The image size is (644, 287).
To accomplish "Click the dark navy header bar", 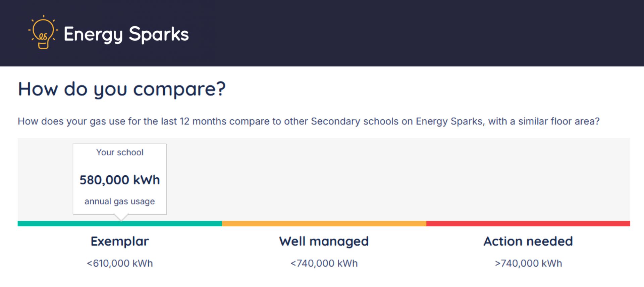I will click(402, 33).
